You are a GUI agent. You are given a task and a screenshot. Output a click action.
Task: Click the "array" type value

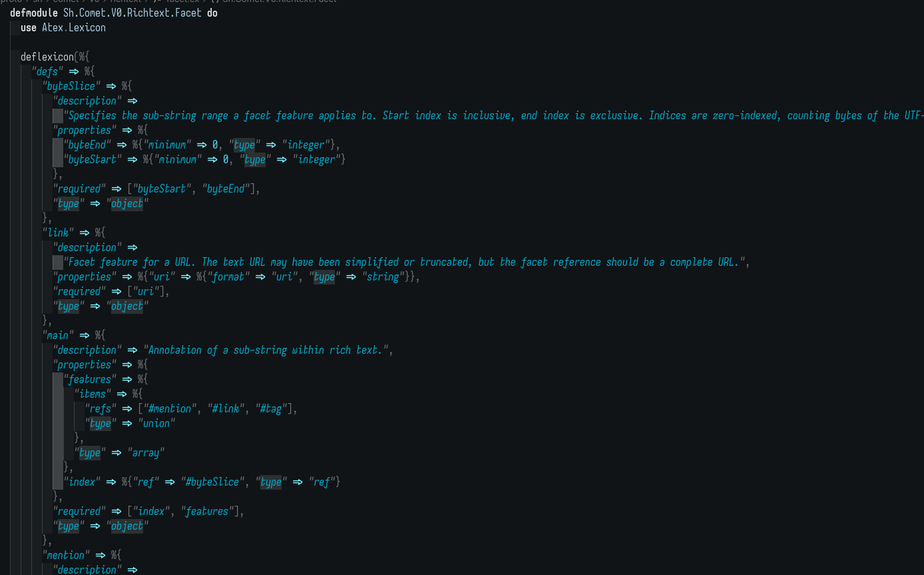(146, 452)
